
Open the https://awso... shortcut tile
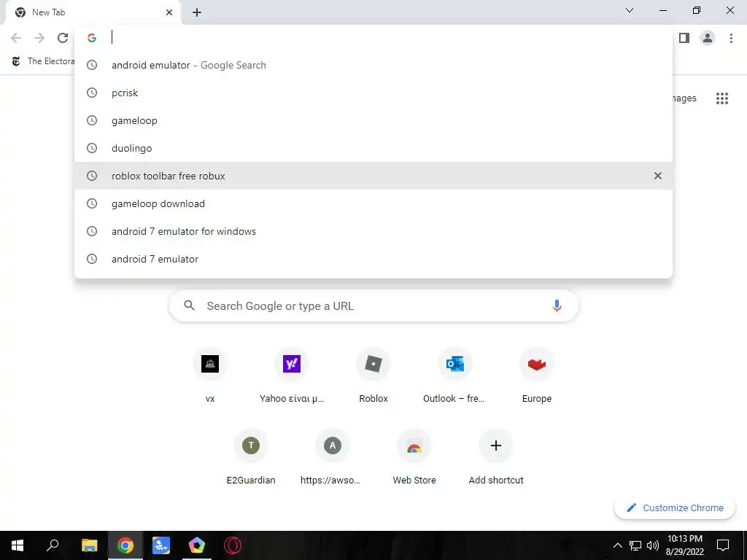[333, 457]
